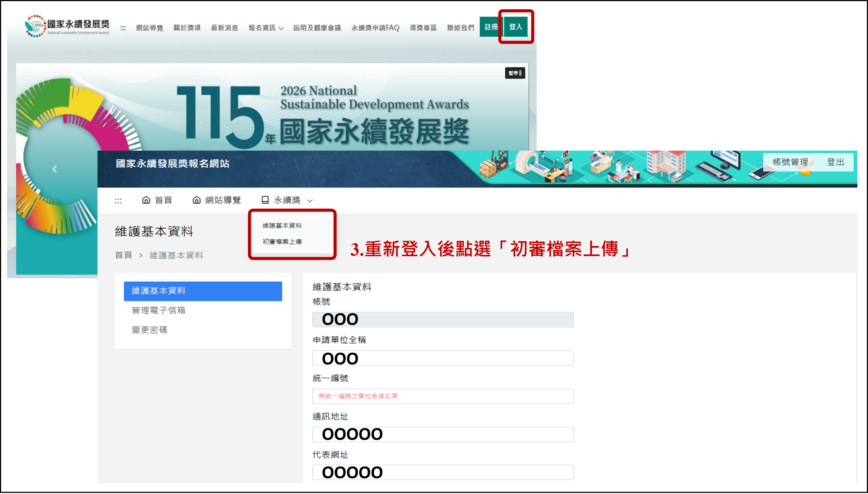
Task: Click the 首頁 home icon
Action: [x=146, y=200]
